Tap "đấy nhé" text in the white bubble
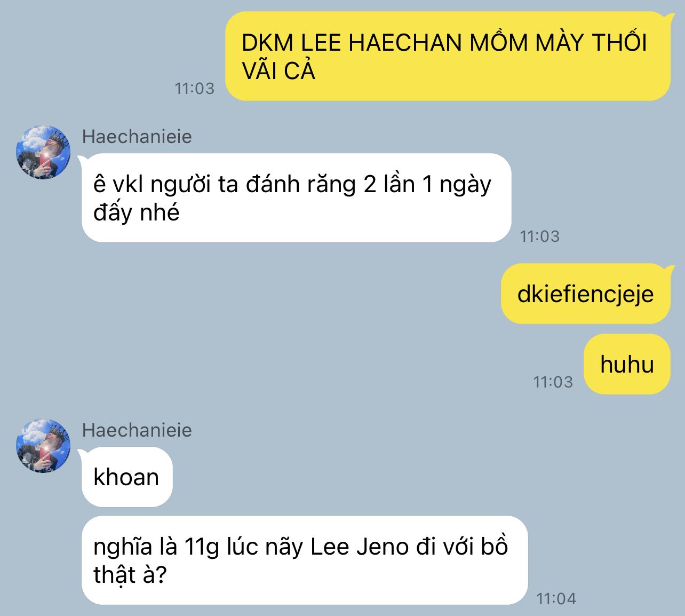Image resolution: width=685 pixels, height=616 pixels. coord(136,213)
